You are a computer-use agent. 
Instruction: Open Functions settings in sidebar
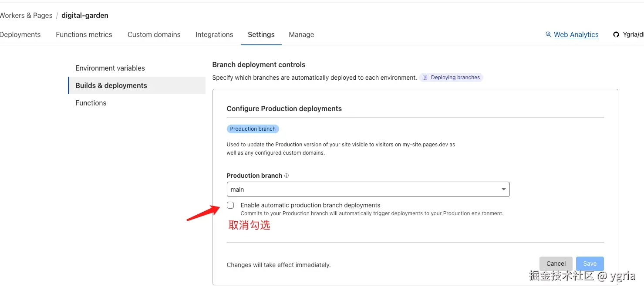click(91, 103)
